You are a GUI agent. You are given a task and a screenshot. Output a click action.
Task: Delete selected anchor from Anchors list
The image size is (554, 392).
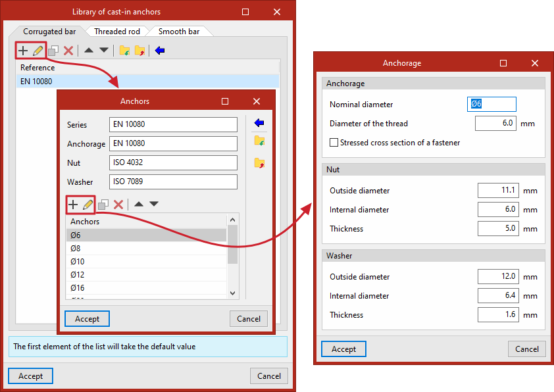click(118, 205)
